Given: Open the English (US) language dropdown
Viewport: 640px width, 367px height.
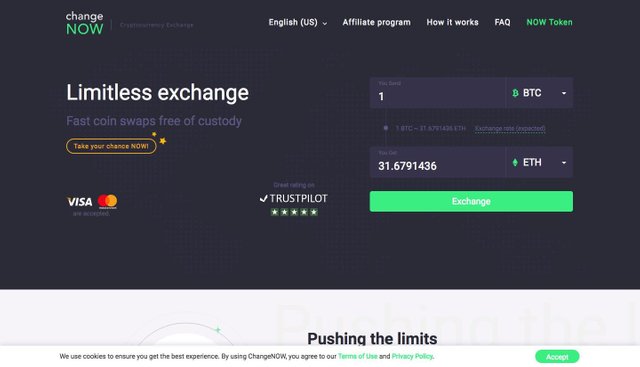Looking at the screenshot, I should coord(298,22).
